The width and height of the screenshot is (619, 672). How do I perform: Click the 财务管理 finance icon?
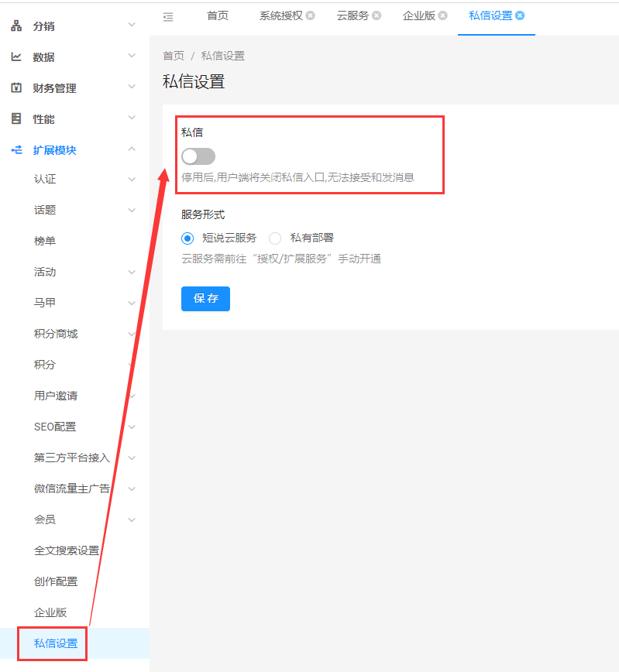click(16, 87)
